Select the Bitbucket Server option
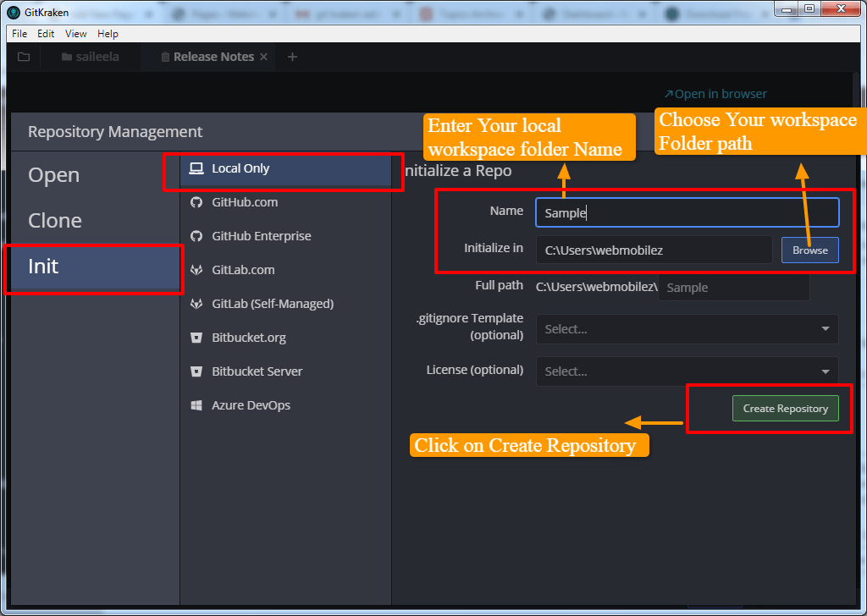 196,371
